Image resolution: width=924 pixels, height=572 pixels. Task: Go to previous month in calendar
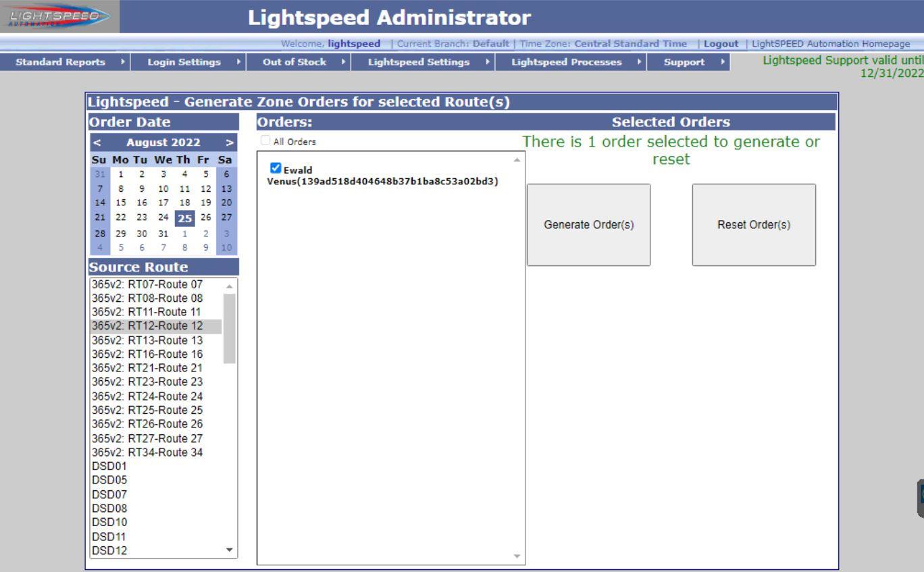pos(97,142)
